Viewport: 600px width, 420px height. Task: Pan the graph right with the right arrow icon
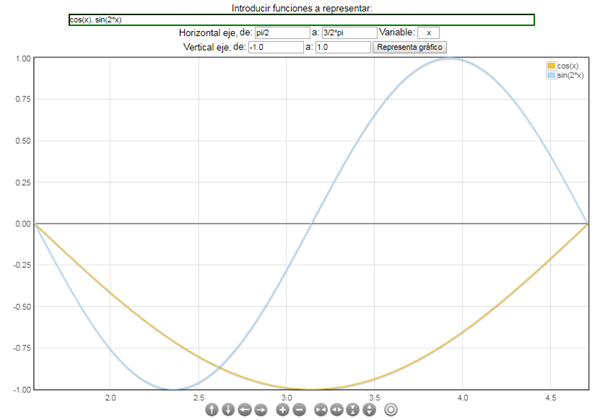tap(261, 410)
